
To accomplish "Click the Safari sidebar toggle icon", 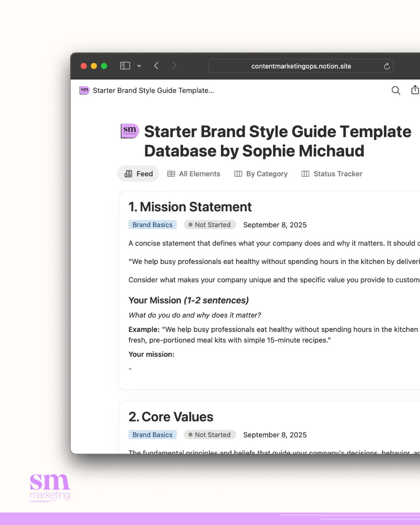I will (x=125, y=66).
